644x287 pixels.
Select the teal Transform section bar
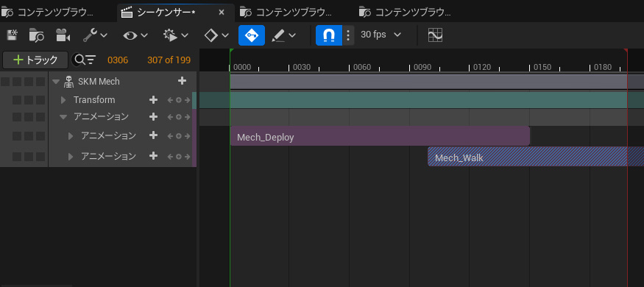click(x=428, y=100)
